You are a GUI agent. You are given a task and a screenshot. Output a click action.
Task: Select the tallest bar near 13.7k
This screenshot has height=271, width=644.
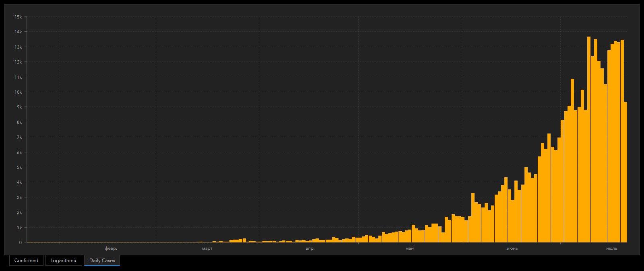[589, 140]
